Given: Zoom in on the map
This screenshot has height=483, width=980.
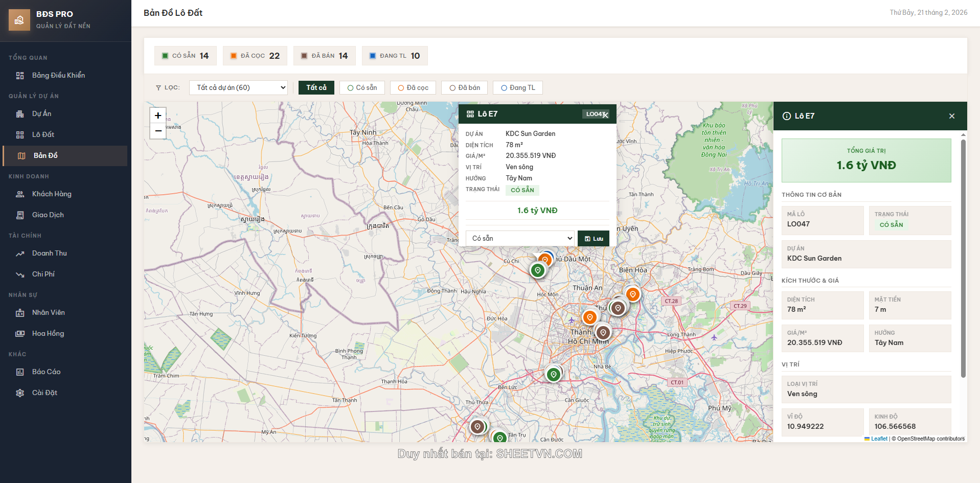Looking at the screenshot, I should click(x=158, y=116).
